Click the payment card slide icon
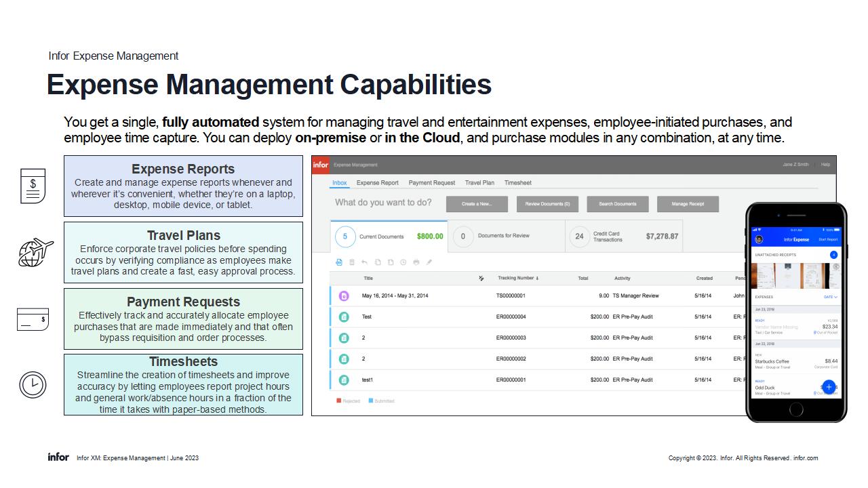The image size is (868, 488). (x=33, y=319)
